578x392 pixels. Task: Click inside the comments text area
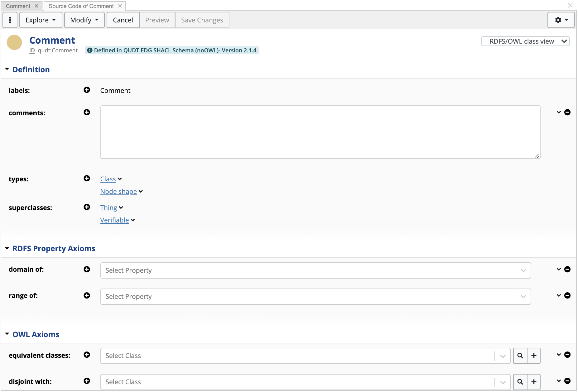pos(320,131)
